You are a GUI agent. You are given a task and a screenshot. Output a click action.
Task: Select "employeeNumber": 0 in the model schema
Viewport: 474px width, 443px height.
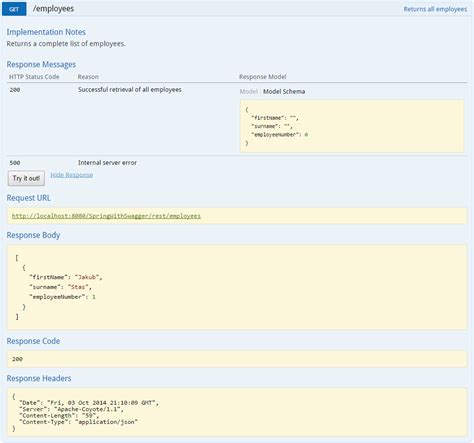[280, 135]
